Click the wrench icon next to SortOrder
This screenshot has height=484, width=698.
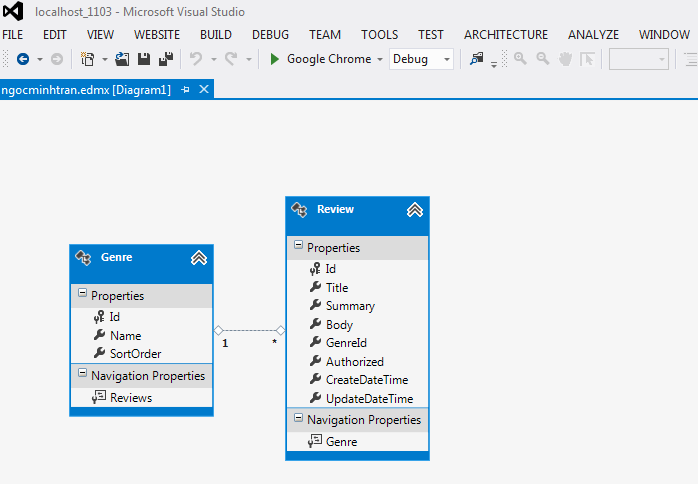[x=99, y=353]
